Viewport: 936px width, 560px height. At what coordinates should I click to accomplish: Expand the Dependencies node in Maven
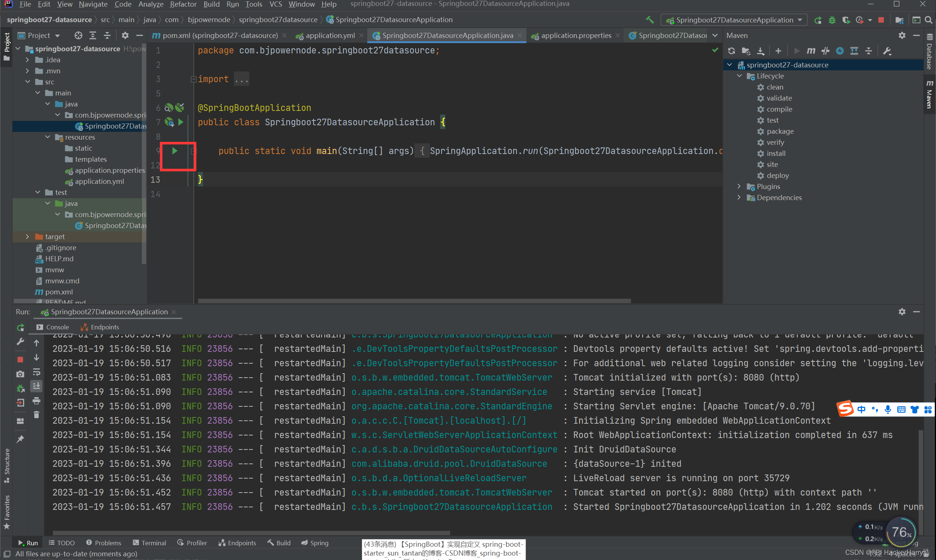pos(739,197)
